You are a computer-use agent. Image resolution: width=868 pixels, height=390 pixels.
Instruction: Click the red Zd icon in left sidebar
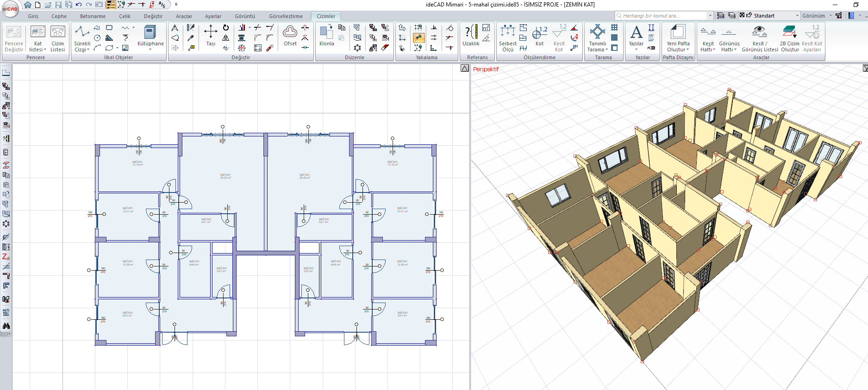[x=6, y=257]
